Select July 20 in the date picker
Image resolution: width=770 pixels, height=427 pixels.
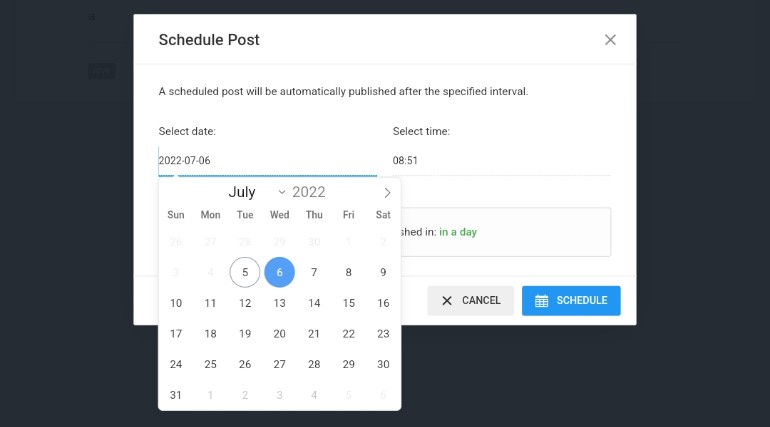coord(279,334)
